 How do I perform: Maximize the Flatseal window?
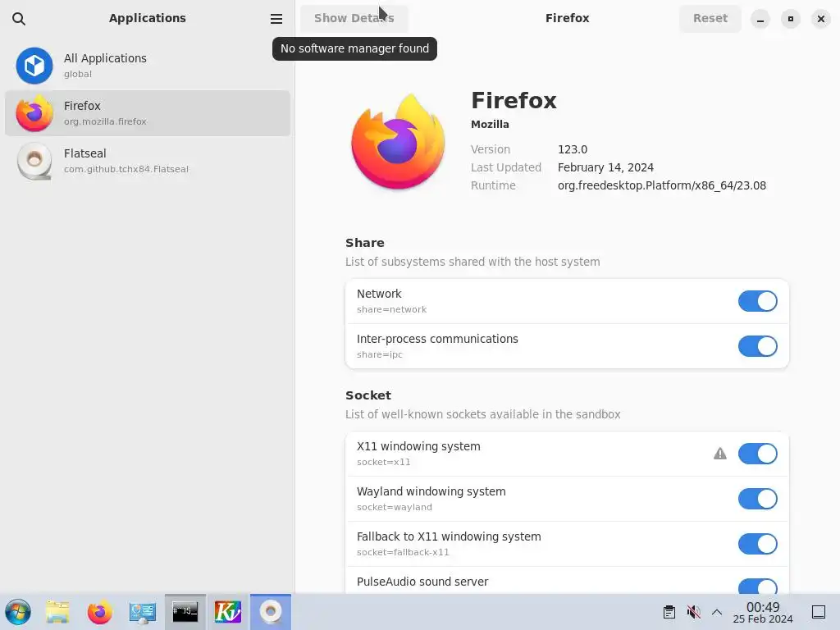(790, 19)
